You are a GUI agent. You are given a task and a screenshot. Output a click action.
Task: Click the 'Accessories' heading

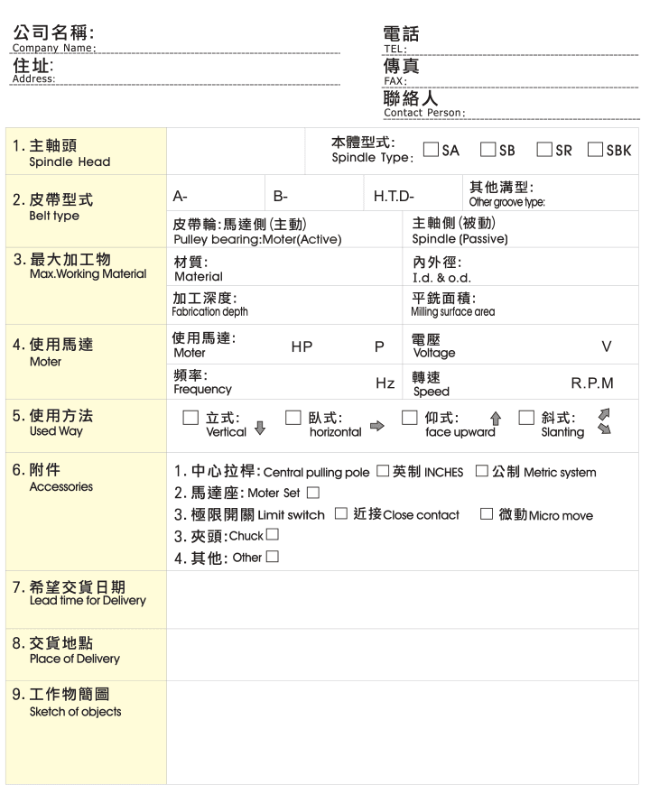click(x=61, y=486)
